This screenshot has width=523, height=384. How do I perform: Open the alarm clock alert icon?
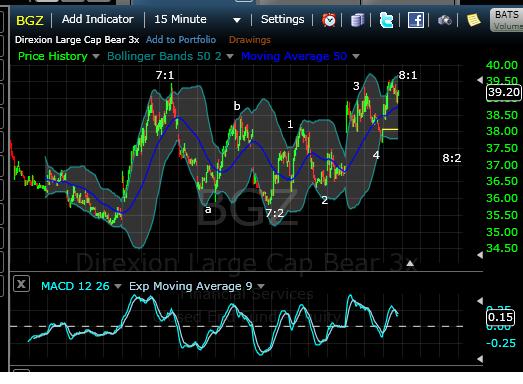click(x=329, y=20)
